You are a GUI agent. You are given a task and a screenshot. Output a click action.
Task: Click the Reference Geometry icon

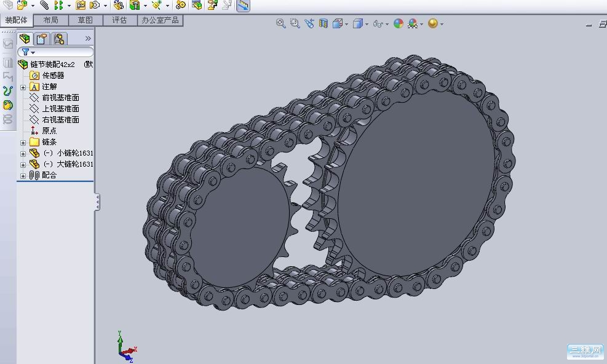point(156,5)
